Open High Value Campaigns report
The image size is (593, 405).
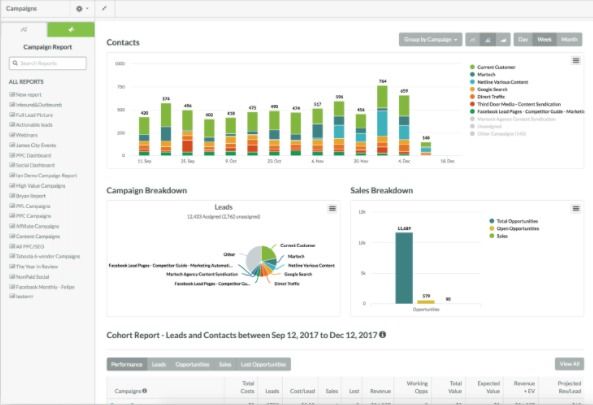pyautogui.click(x=37, y=186)
